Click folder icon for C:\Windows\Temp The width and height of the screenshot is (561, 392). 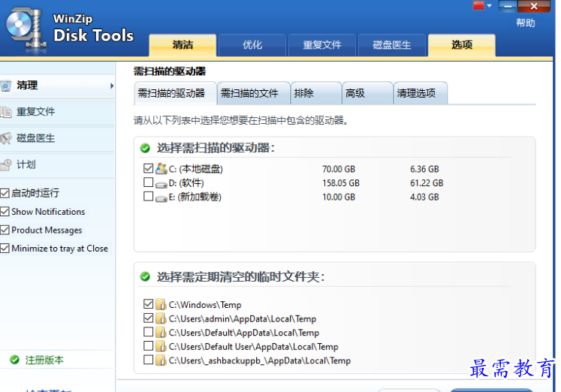[x=161, y=304]
